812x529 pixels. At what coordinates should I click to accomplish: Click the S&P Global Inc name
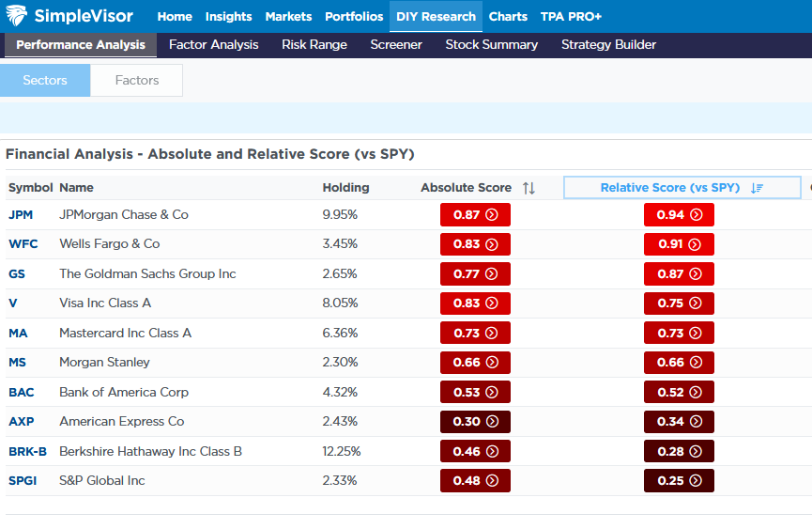[102, 480]
